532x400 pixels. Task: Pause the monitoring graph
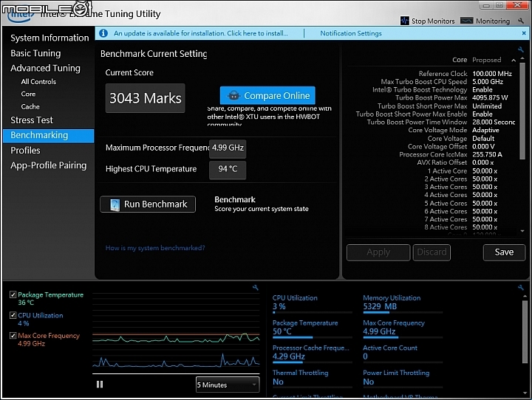point(100,385)
